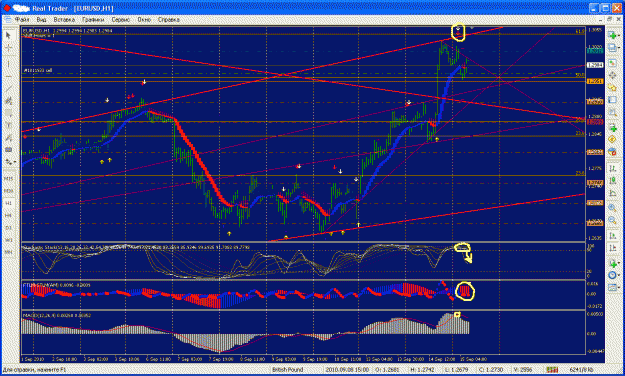Click the New Order icon

[612, 128]
